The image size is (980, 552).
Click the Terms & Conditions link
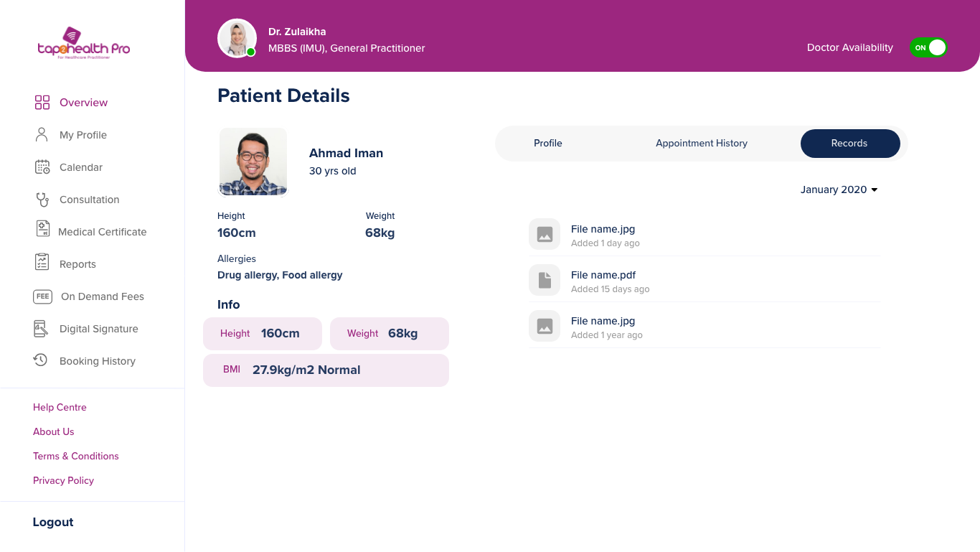point(76,456)
